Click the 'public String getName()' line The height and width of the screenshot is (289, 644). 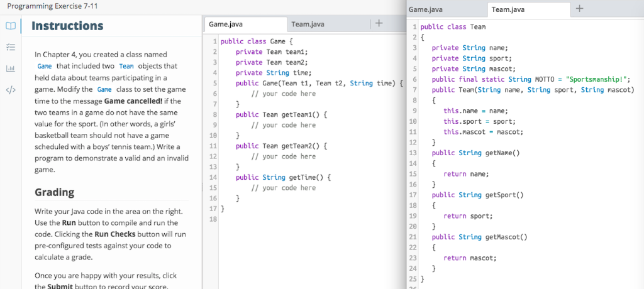tap(475, 153)
